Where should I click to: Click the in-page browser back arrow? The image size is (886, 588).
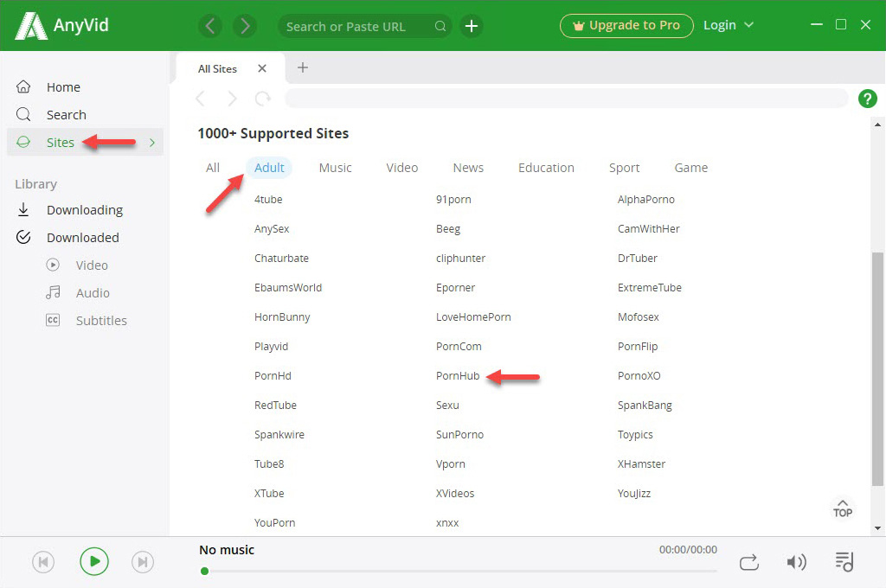[x=200, y=99]
